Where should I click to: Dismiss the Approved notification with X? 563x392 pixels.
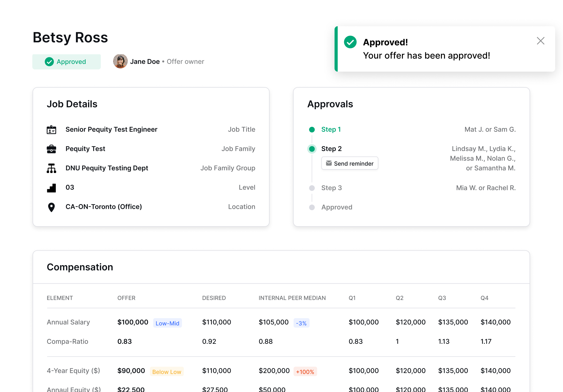coord(541,41)
